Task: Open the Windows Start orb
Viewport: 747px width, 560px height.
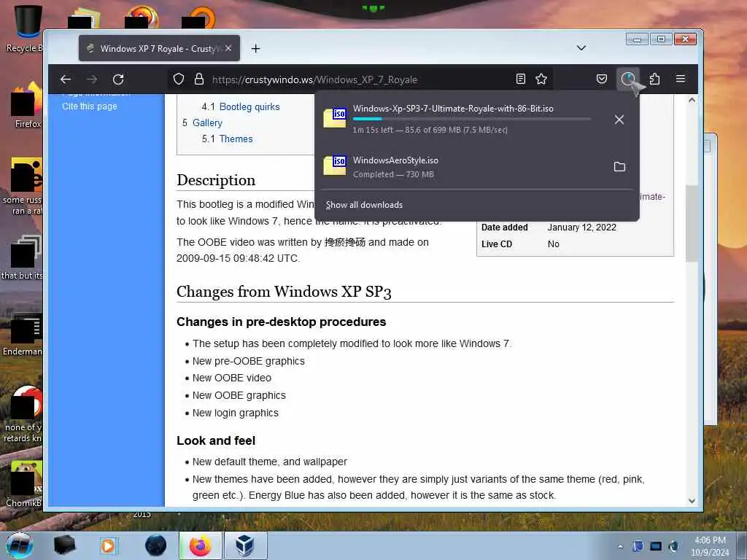Action: pos(19,545)
